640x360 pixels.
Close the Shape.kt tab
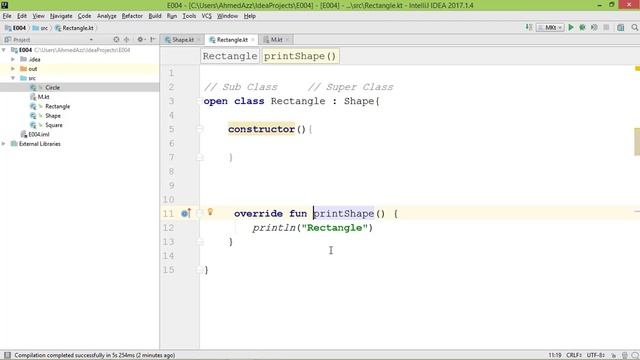tap(198, 40)
